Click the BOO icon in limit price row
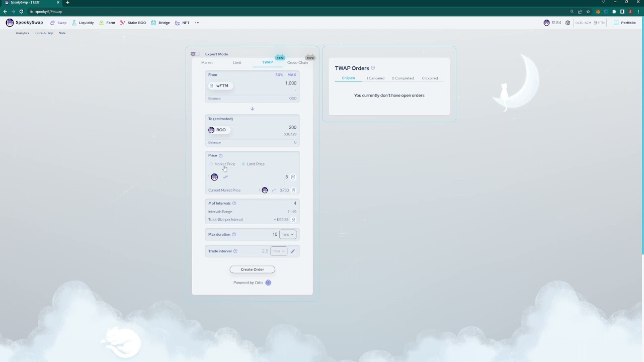Screen dimensions: 644x362 point(214,177)
